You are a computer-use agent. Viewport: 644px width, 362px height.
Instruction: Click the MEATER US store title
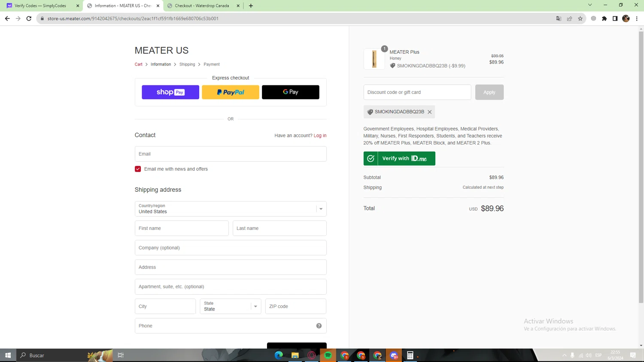161,50
